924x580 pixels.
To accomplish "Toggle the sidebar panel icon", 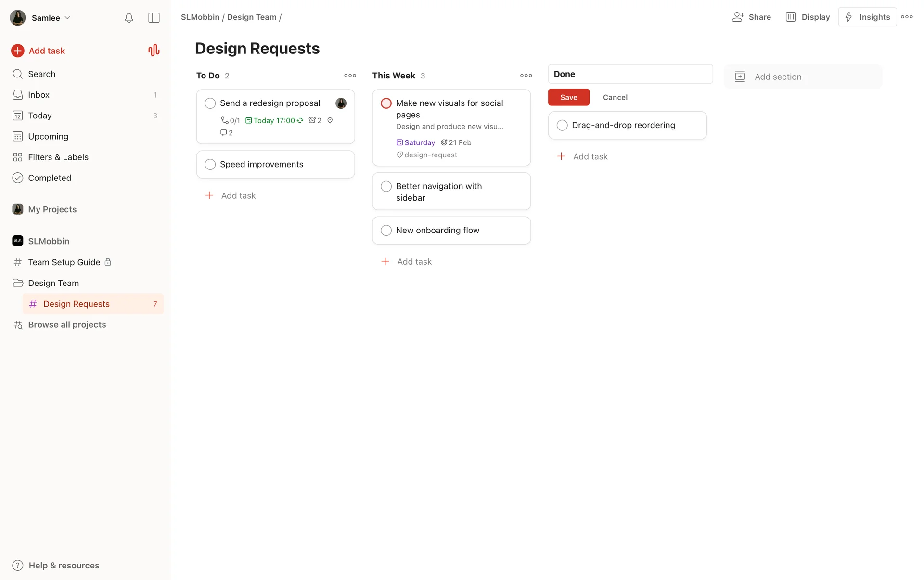I will point(154,18).
